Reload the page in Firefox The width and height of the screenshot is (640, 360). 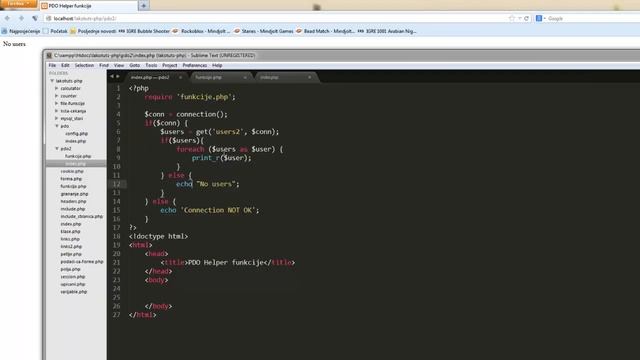click(527, 18)
